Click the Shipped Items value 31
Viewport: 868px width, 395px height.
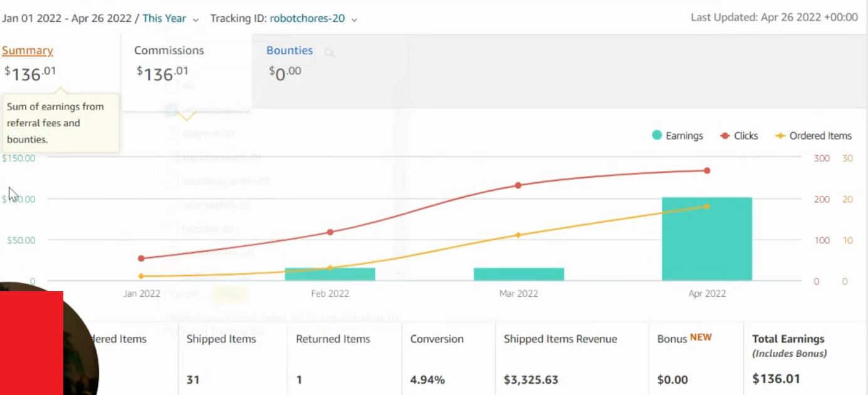point(193,380)
